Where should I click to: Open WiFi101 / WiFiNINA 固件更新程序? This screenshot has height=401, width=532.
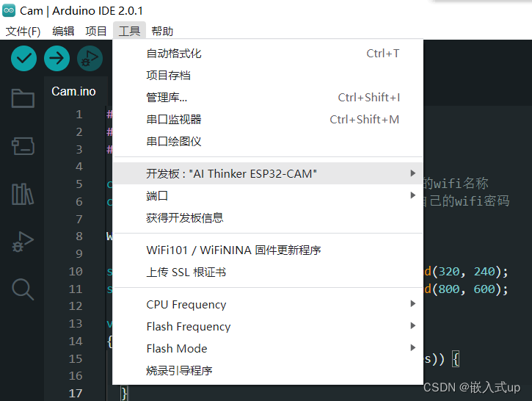(x=268, y=250)
